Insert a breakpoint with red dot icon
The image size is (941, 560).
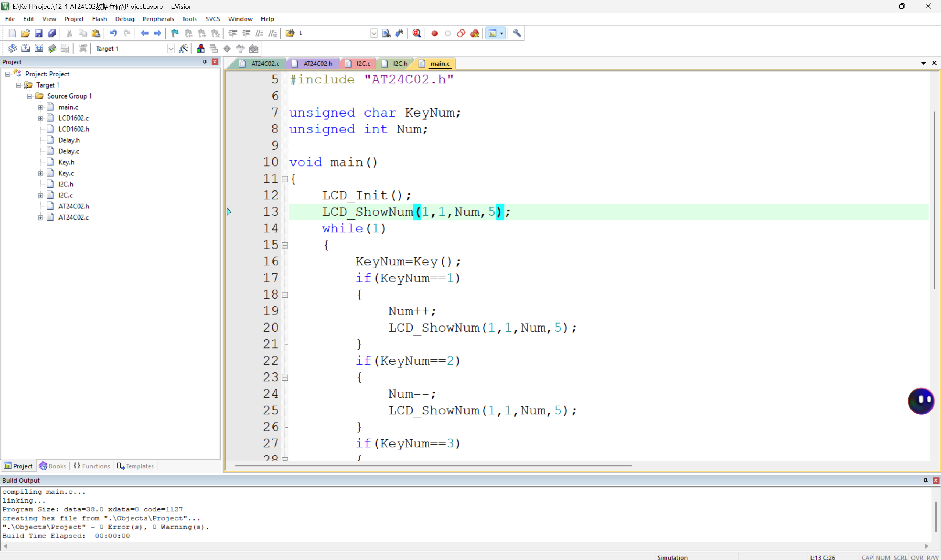click(x=434, y=33)
